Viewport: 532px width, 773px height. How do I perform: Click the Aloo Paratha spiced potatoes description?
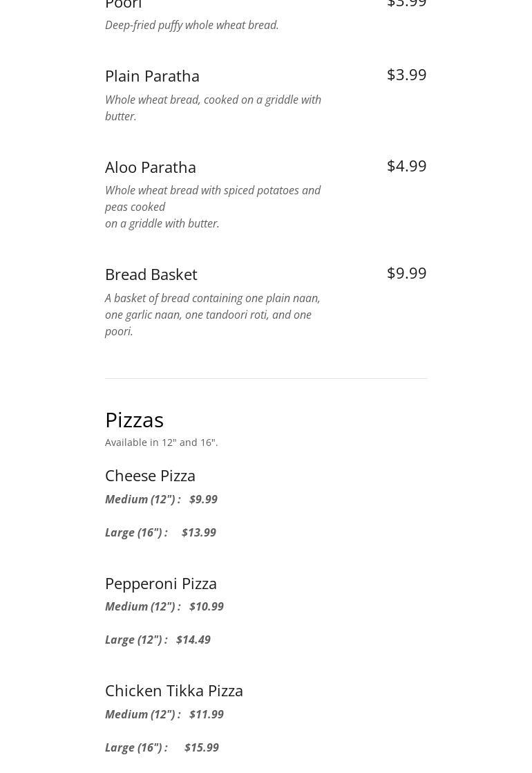pyautogui.click(x=213, y=207)
